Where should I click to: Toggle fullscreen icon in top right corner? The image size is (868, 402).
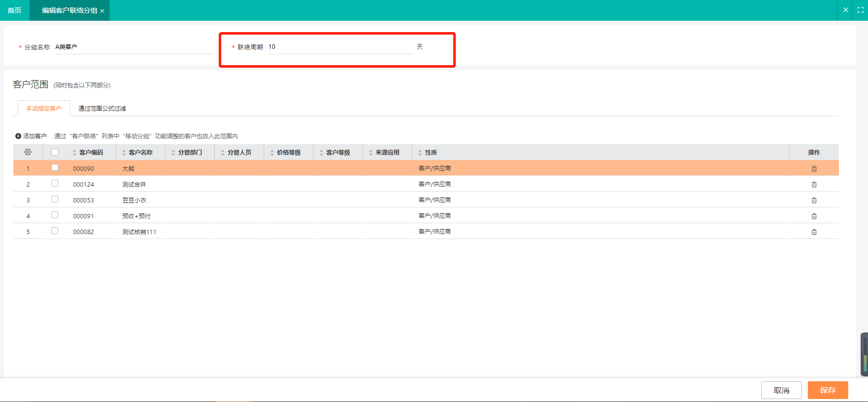860,10
